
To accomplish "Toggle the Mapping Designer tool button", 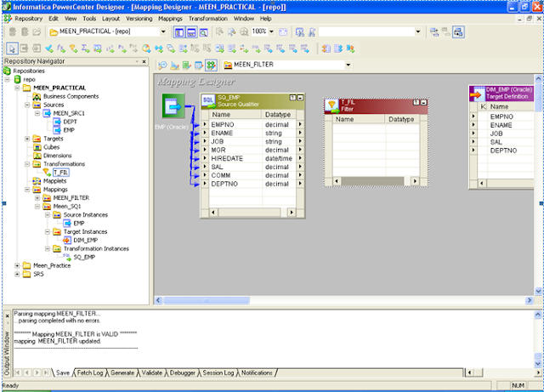I will point(211,65).
